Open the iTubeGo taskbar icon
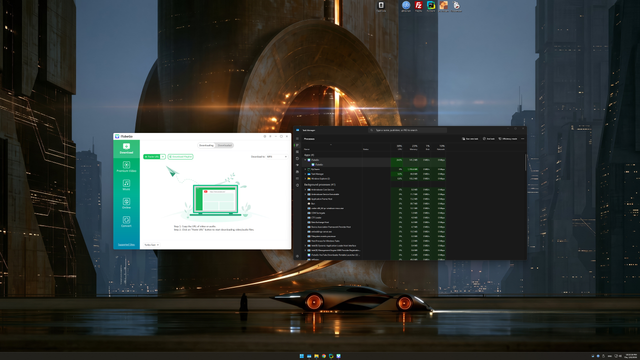Viewport: 640px width, 360px height. (x=338, y=356)
